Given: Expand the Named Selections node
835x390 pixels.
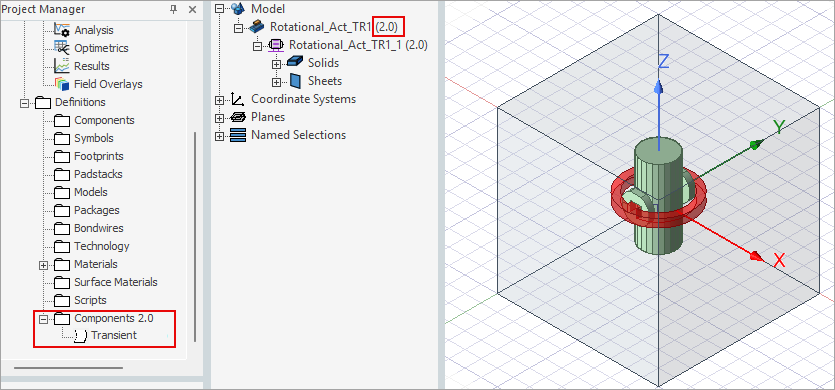Looking at the screenshot, I should coord(219,136).
